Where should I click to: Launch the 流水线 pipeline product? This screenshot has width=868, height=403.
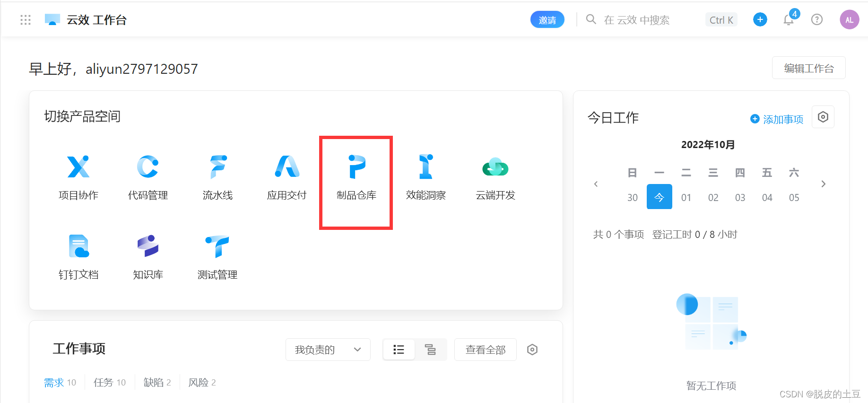217,177
